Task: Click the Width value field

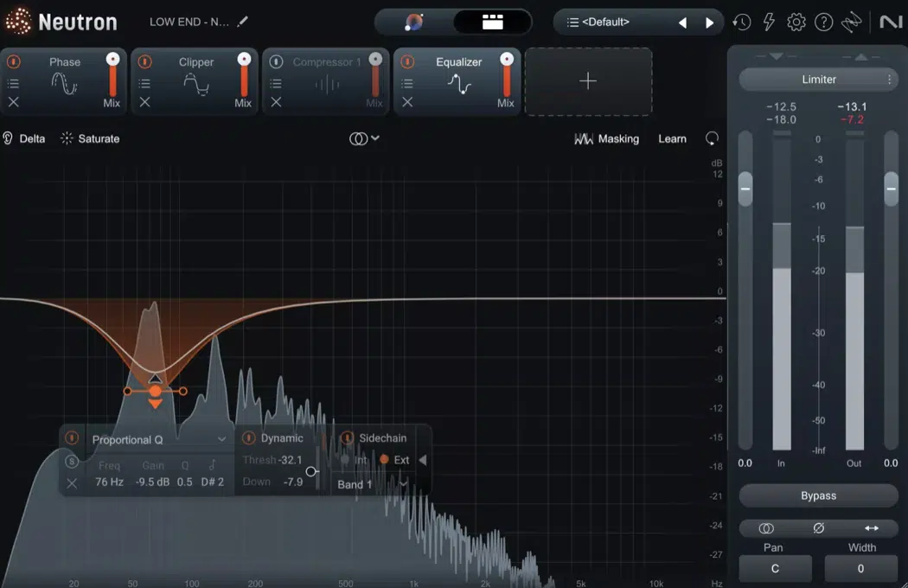Action: (860, 569)
